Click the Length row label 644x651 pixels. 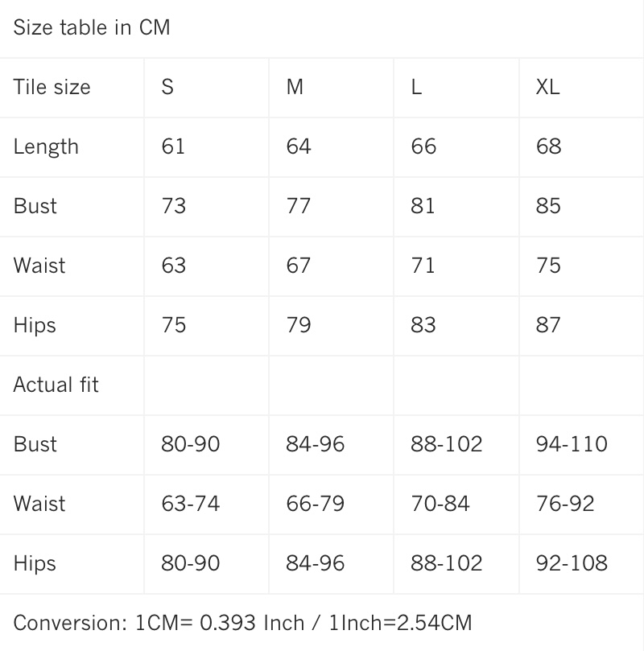(x=46, y=146)
